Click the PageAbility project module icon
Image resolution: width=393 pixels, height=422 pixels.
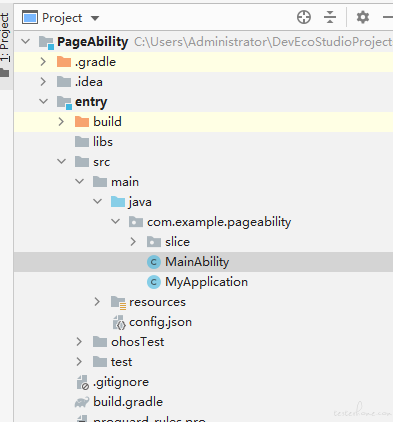pos(46,42)
